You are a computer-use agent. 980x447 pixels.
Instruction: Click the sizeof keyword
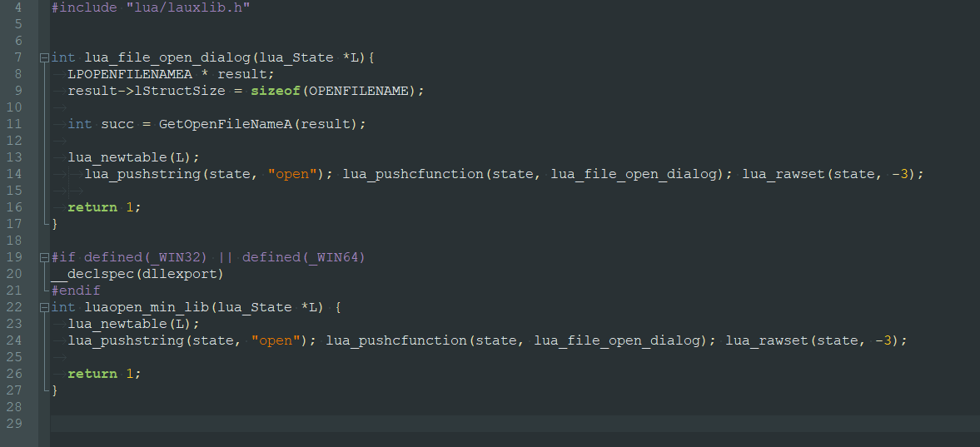pyautogui.click(x=276, y=91)
